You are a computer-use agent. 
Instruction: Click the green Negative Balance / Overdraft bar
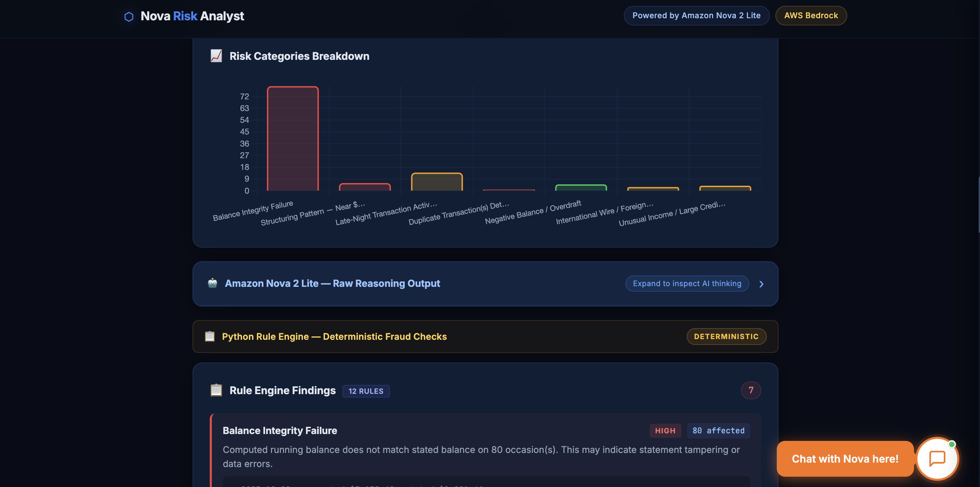coord(580,187)
